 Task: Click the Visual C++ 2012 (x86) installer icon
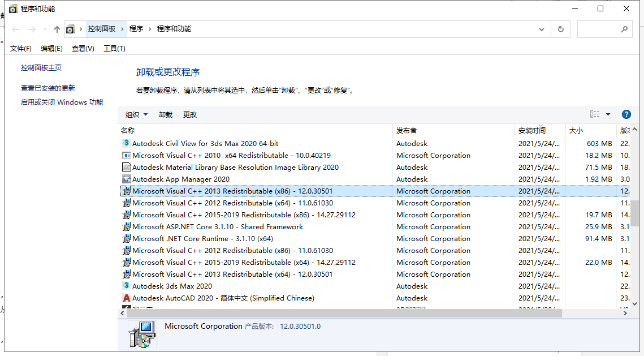coord(127,250)
